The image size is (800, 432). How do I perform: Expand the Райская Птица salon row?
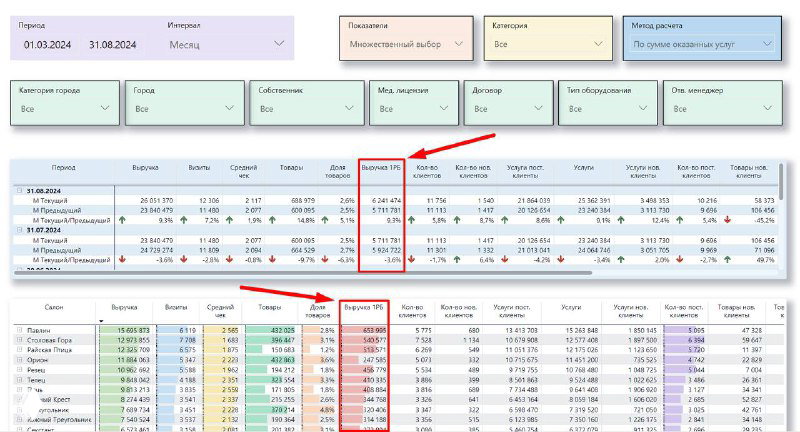pos(19,350)
